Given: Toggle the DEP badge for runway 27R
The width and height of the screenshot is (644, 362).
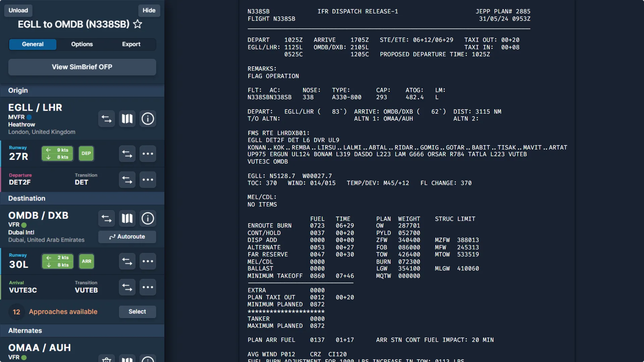Looking at the screenshot, I should point(86,154).
